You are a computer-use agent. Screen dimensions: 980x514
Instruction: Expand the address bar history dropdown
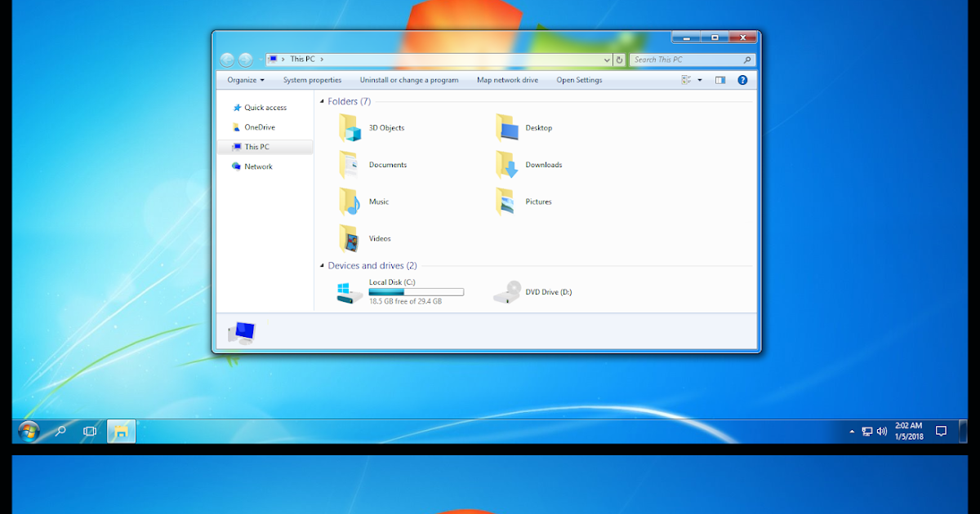point(607,60)
